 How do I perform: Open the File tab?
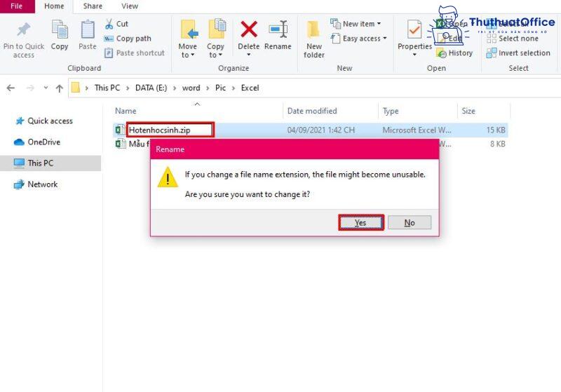[x=16, y=6]
